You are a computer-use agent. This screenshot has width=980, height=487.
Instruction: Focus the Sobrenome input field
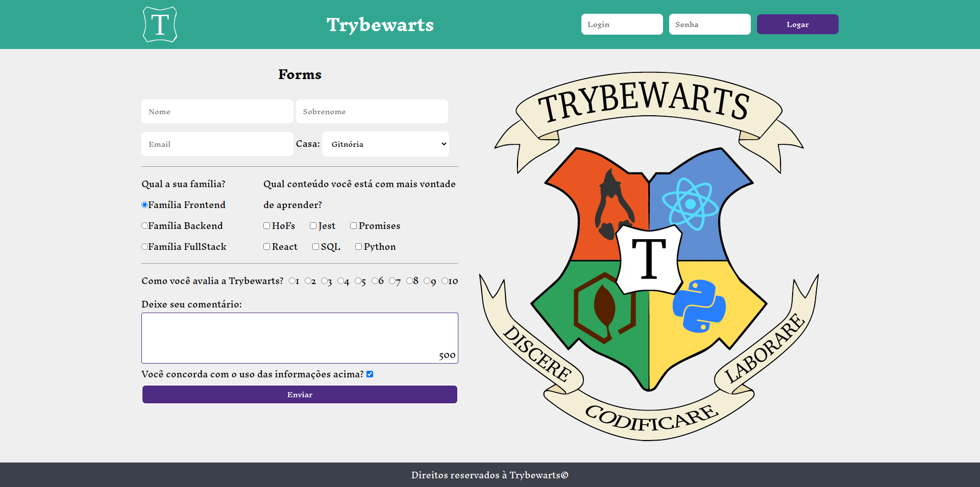point(372,112)
